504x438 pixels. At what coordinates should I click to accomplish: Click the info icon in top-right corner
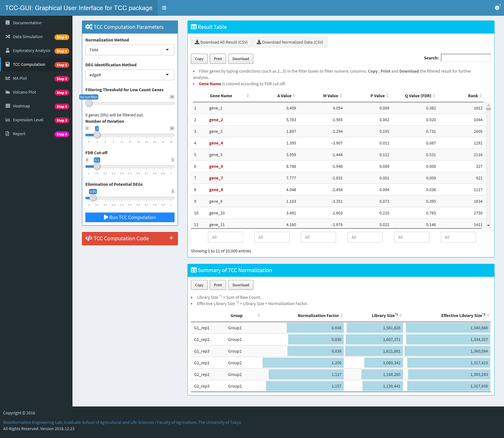point(497,8)
